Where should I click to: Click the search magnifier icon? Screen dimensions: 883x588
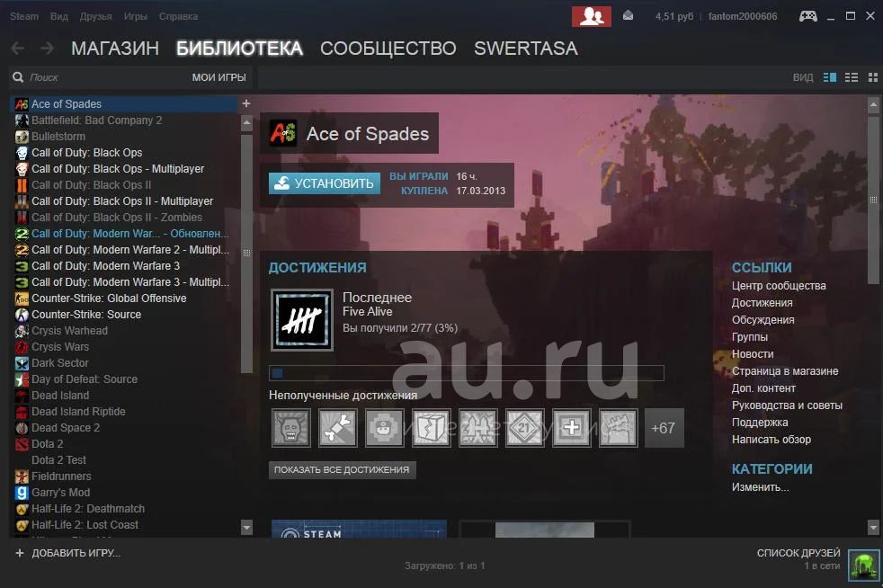tap(18, 77)
